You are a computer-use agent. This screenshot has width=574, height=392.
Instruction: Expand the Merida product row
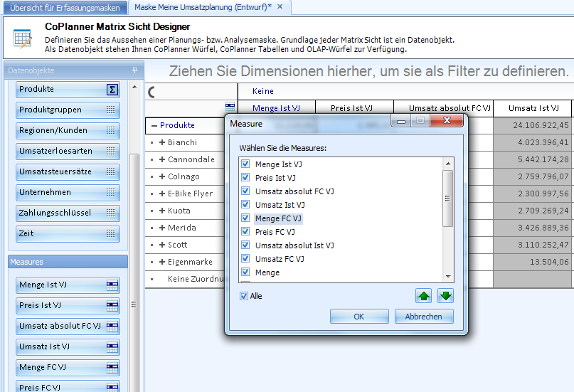pos(162,228)
